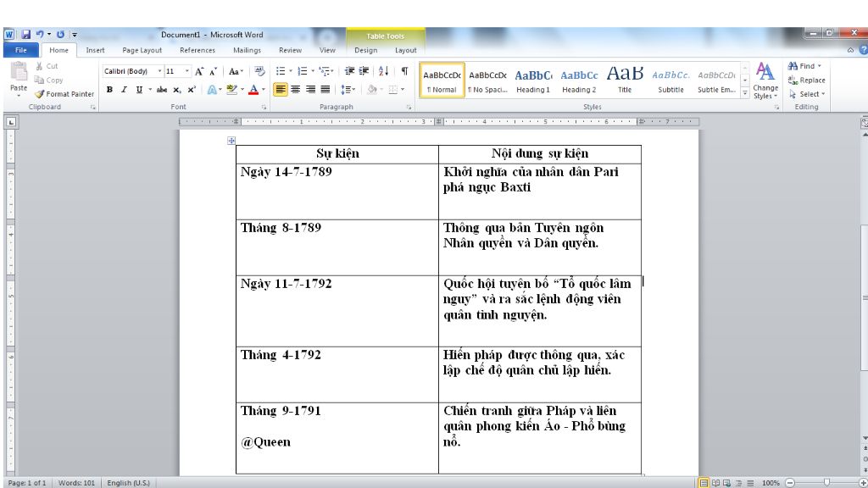Image resolution: width=868 pixels, height=488 pixels.
Task: Click the Shading paint bucket icon
Action: 372,90
